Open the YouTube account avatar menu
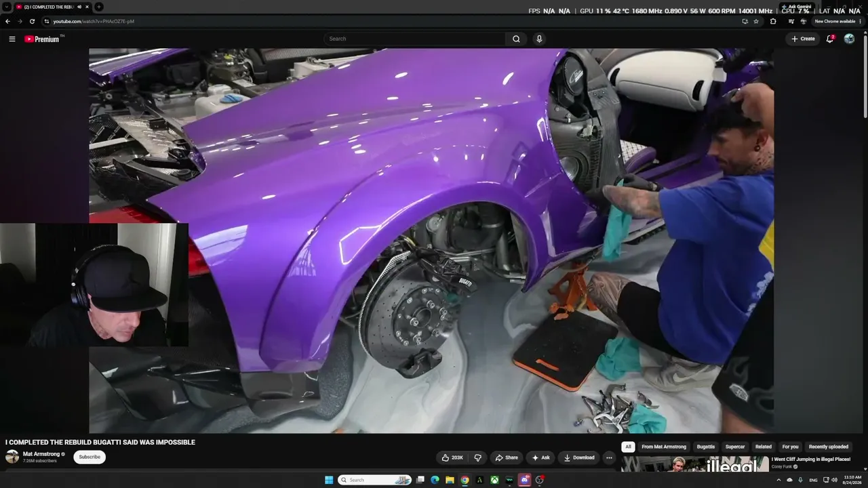The height and width of the screenshot is (488, 868). (849, 39)
